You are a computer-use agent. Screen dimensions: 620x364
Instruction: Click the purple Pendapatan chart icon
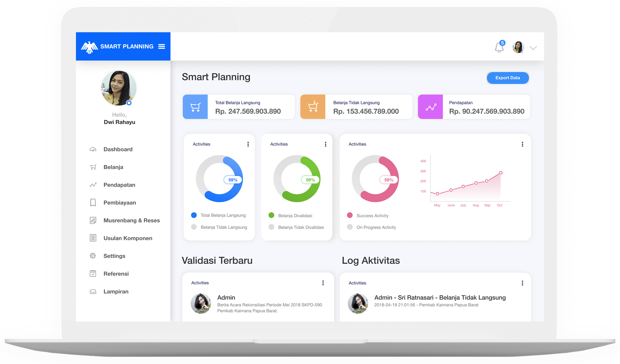pyautogui.click(x=430, y=107)
